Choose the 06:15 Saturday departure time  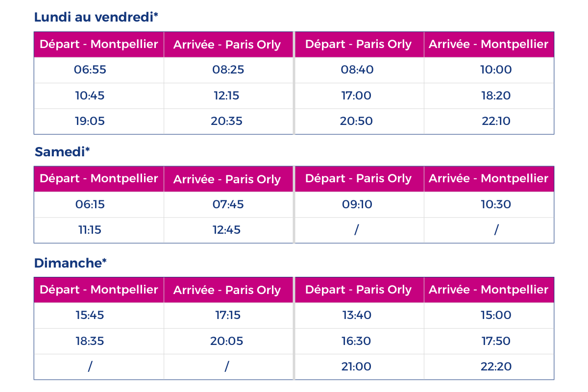[x=90, y=204]
